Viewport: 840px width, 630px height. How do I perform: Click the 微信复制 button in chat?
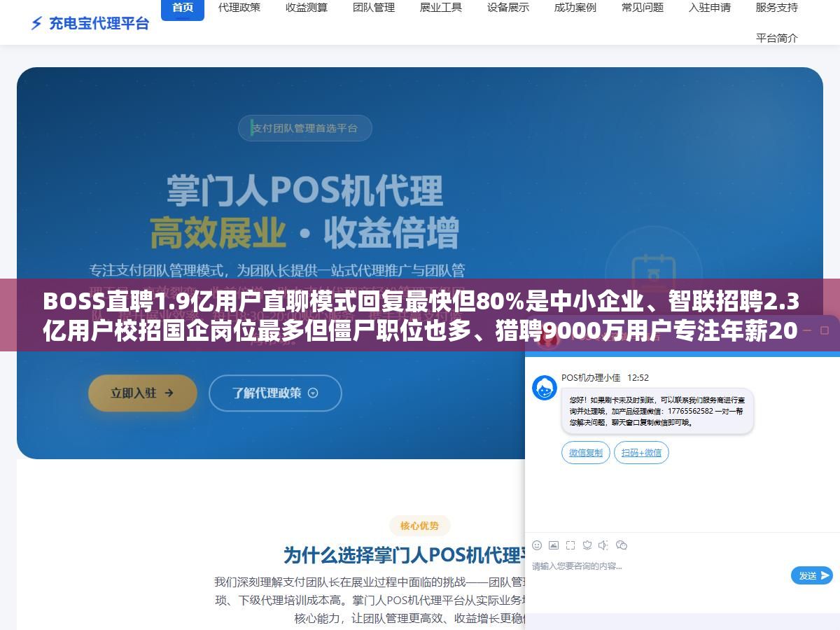click(x=586, y=453)
